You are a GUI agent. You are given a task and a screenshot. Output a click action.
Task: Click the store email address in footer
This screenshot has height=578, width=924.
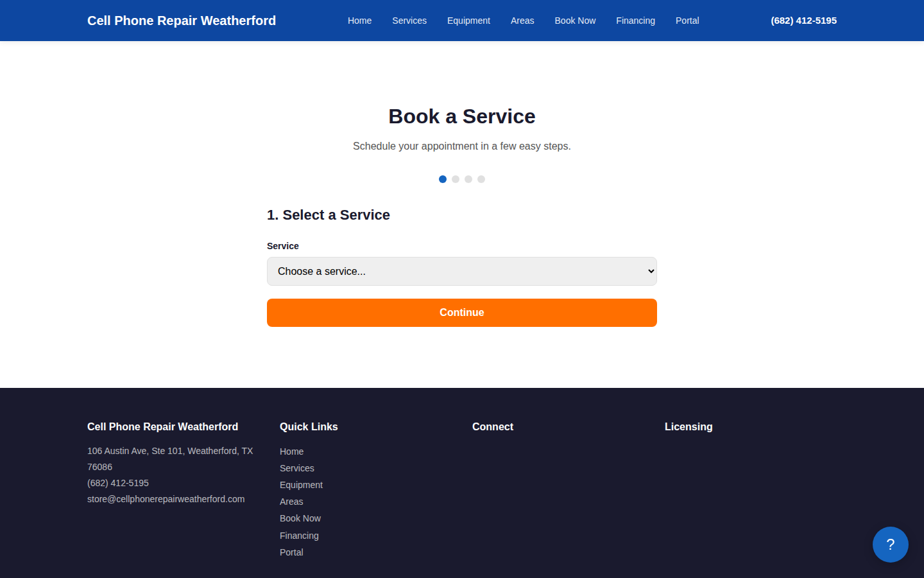166,499
